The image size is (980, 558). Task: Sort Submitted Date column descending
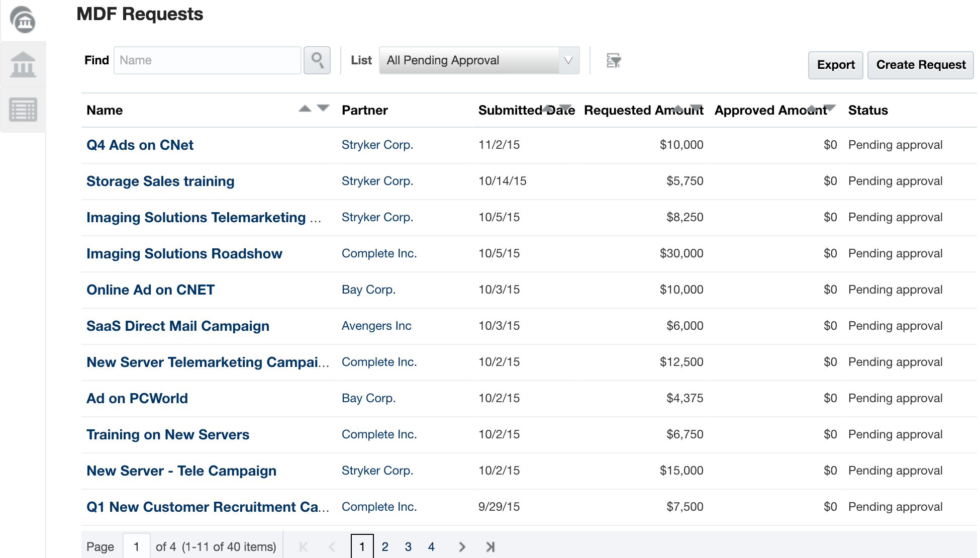click(x=566, y=108)
